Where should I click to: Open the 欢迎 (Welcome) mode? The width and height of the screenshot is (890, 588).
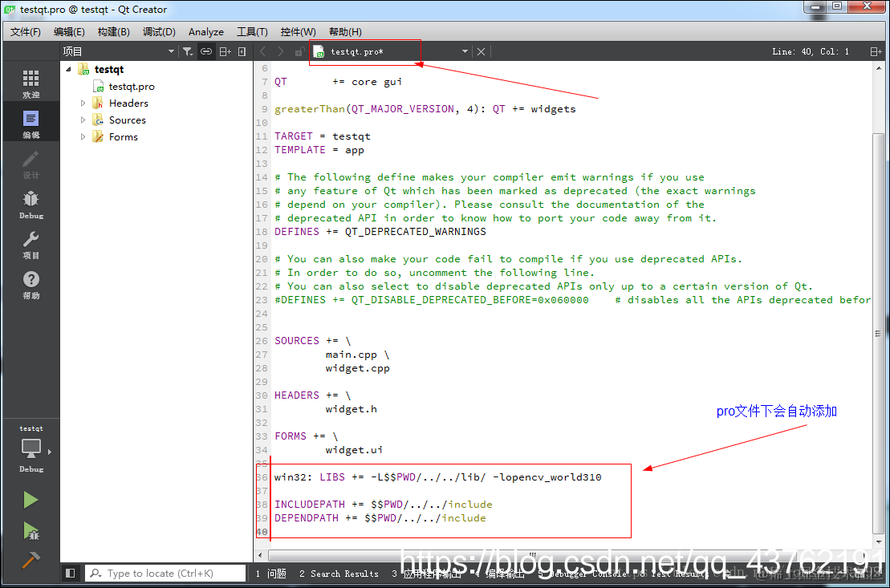(30, 83)
